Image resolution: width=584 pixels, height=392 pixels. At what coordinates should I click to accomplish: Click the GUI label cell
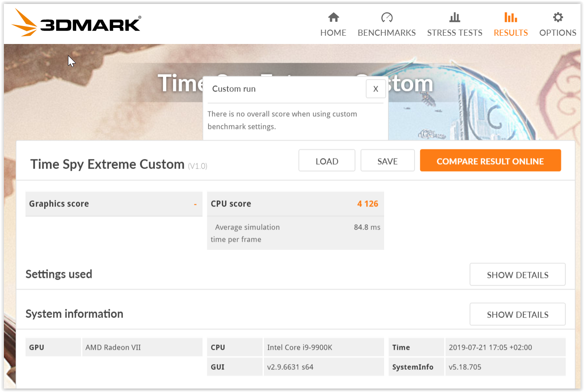point(235,367)
